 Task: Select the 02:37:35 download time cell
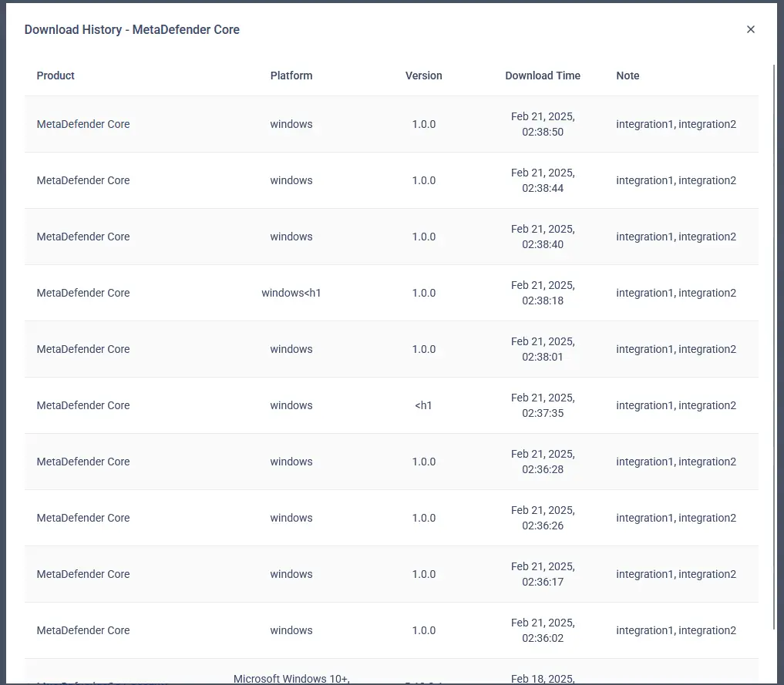(x=543, y=405)
